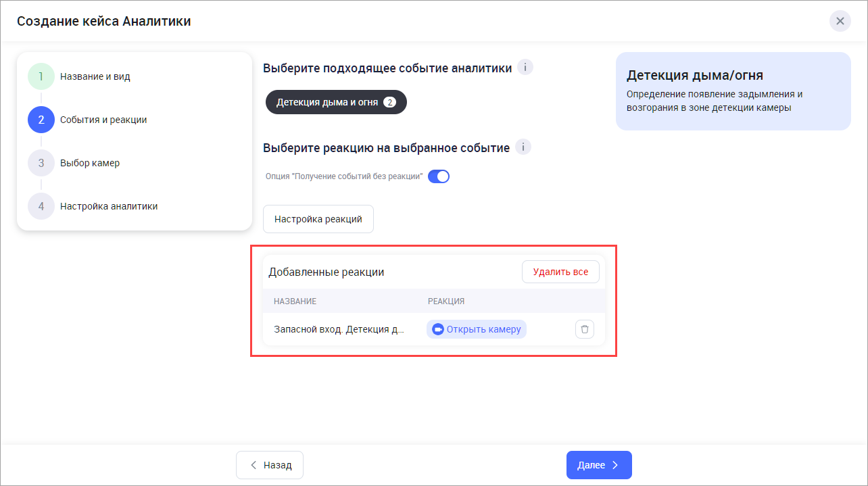The image size is (868, 486).
Task: Select the 'Детекция дыма и огня' event chip
Action: pos(327,102)
